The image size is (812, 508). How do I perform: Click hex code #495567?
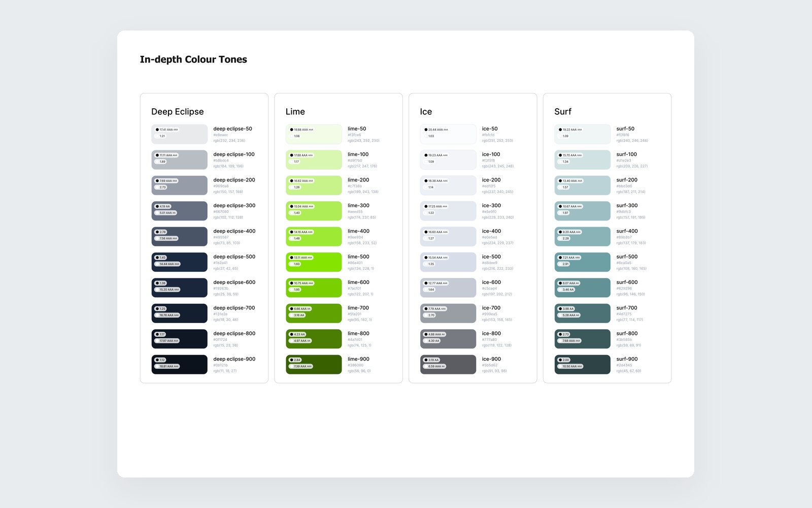tap(221, 237)
